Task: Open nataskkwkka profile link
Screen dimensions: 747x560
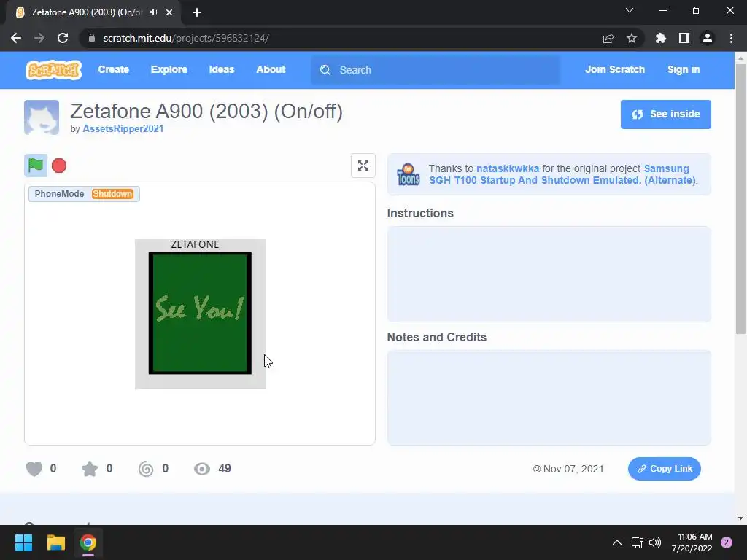Action: (508, 168)
